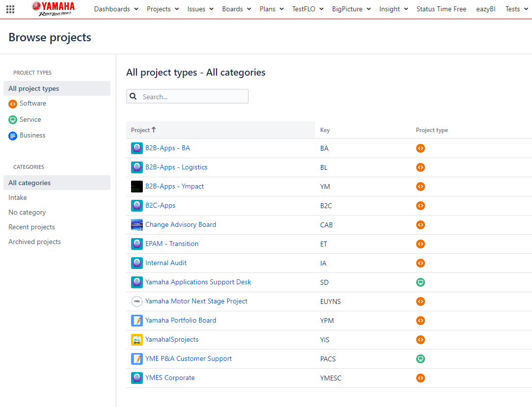Click the B2B-Apps - Logistics project avatar
532x407 pixels.
(137, 167)
